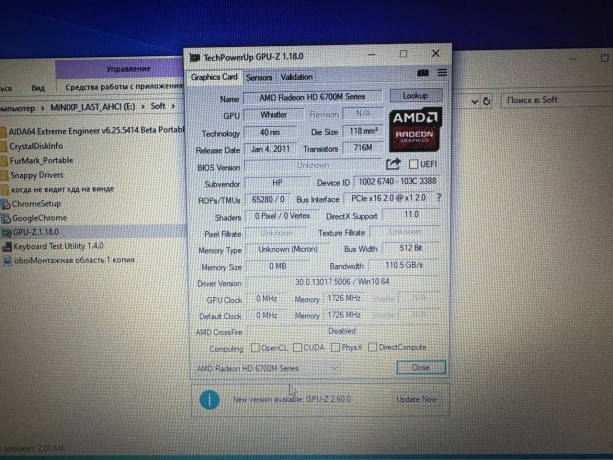Toggle the DirectCompute checkbox
Screen dimensions: 613x460
373,347
